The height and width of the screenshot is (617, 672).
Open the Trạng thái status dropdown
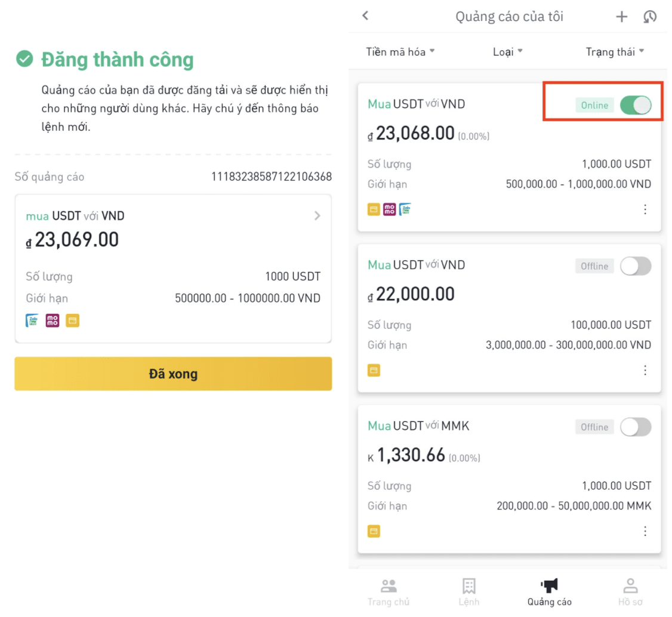615,52
